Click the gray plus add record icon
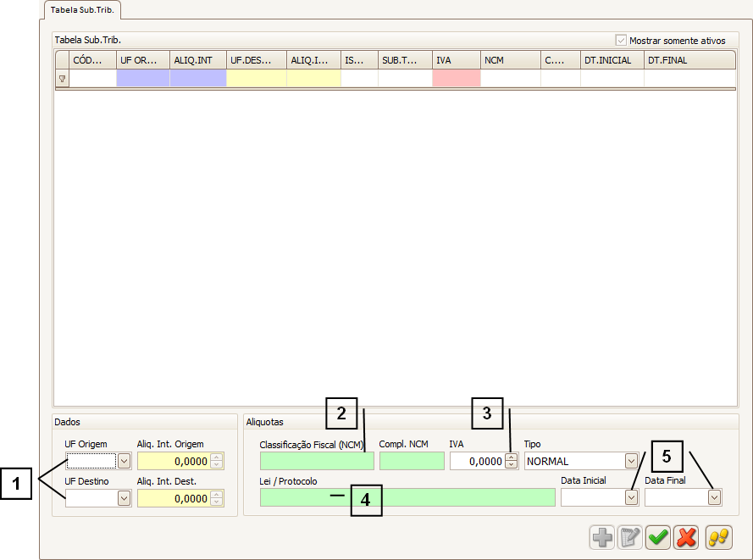The height and width of the screenshot is (560, 753). click(602, 537)
